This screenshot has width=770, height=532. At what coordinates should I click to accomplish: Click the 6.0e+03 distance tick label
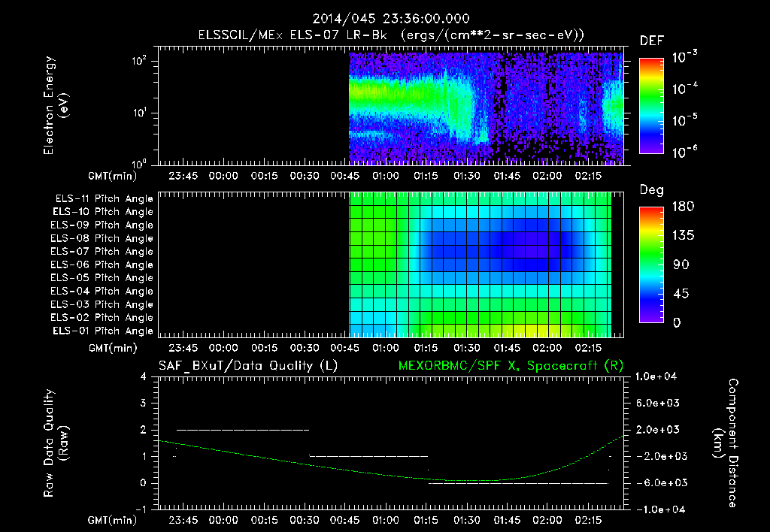tap(658, 403)
